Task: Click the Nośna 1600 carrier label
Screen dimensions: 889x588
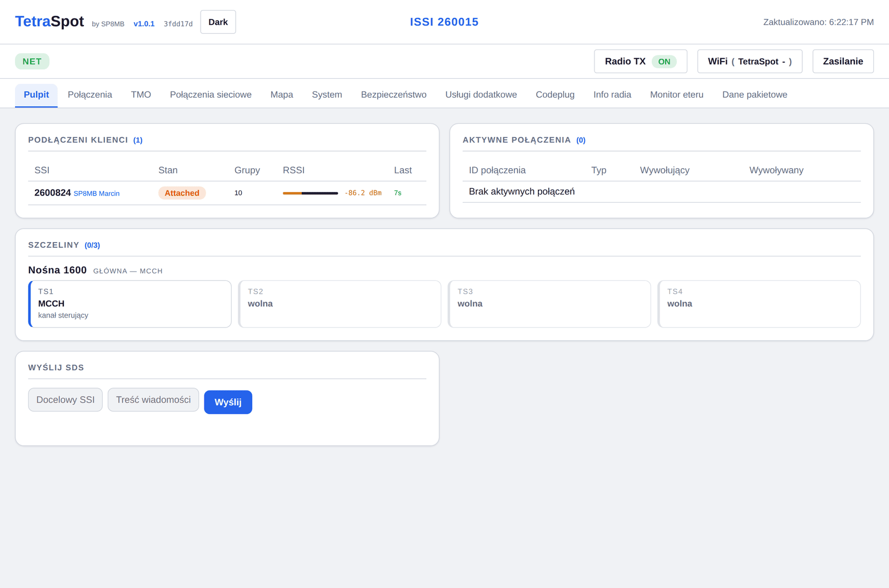Action: coord(57,270)
